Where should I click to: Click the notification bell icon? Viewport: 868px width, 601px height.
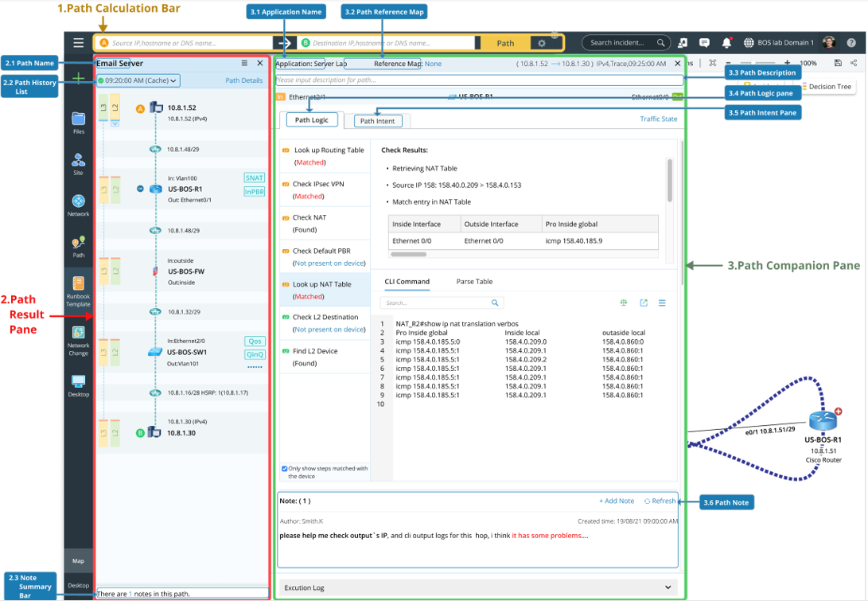coord(726,43)
